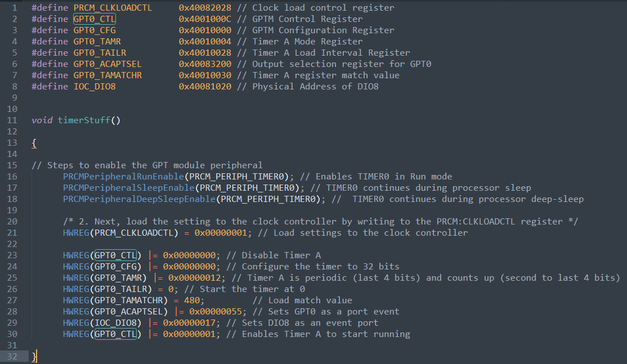Click line number 27 in the gutter
Screen dimensions: 627x364
coord(12,300)
